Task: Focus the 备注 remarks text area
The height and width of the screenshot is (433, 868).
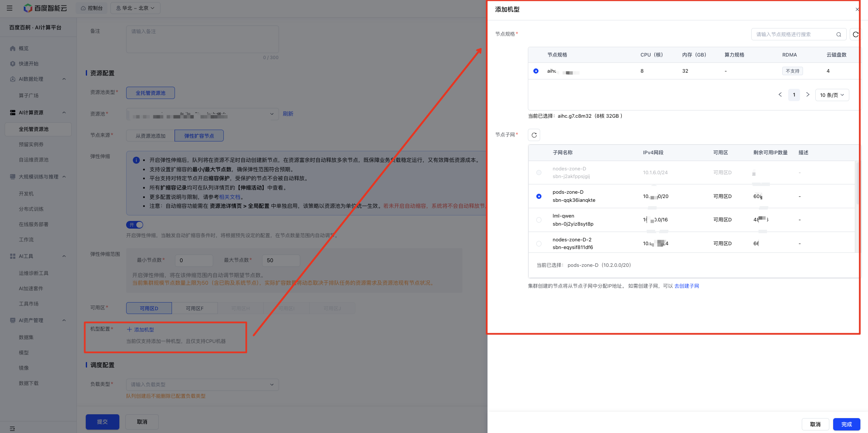Action: 202,39
